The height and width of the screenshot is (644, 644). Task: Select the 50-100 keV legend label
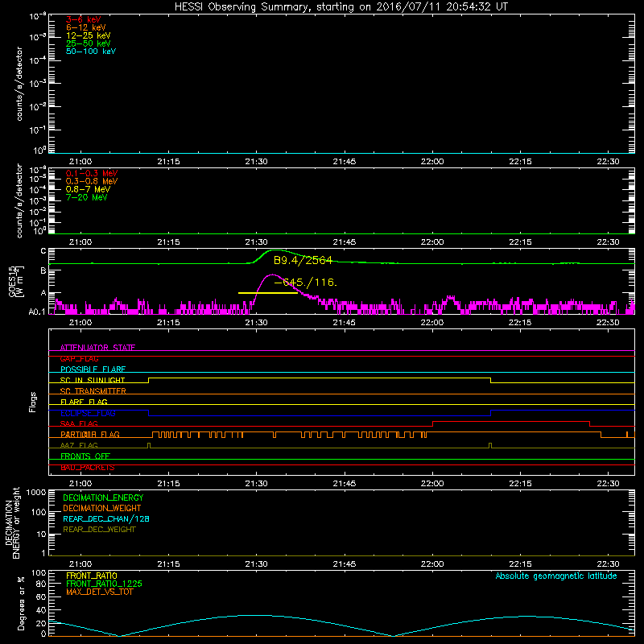click(x=91, y=52)
